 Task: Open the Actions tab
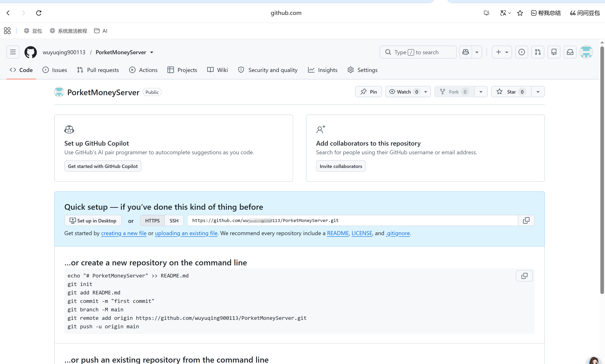coord(143,70)
